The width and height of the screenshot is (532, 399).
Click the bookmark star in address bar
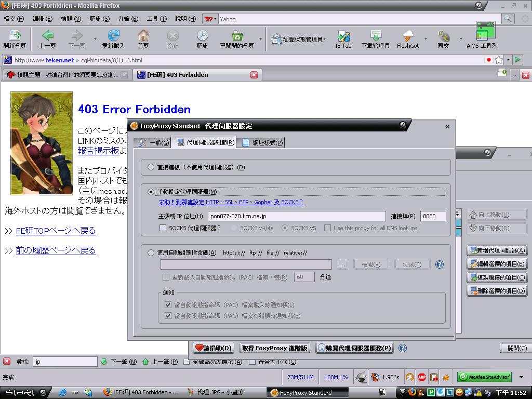[x=499, y=60]
